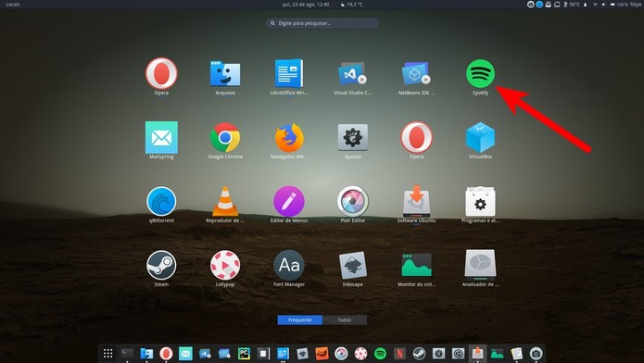Screen dimensions: 644x363
Task: Switch to the Todos tab
Action: click(x=345, y=319)
